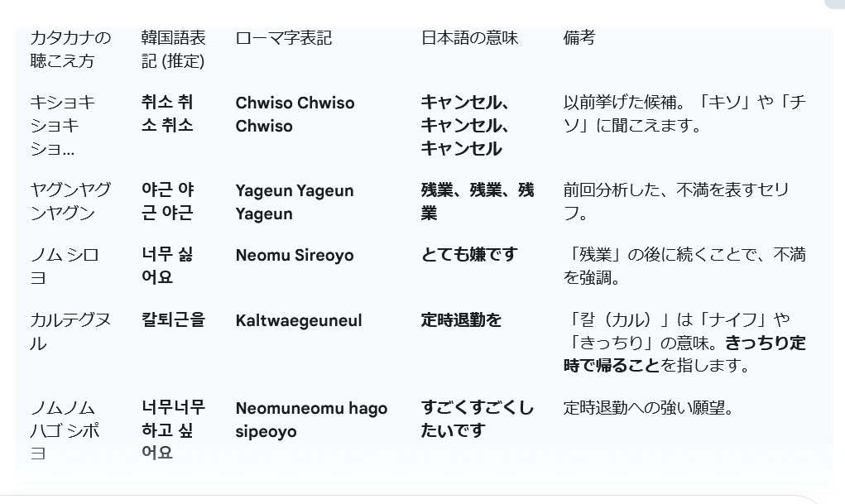Viewport: 845px width, 504px height.
Task: Click the Korean text 야근 야근 야근
Action: coord(167,201)
